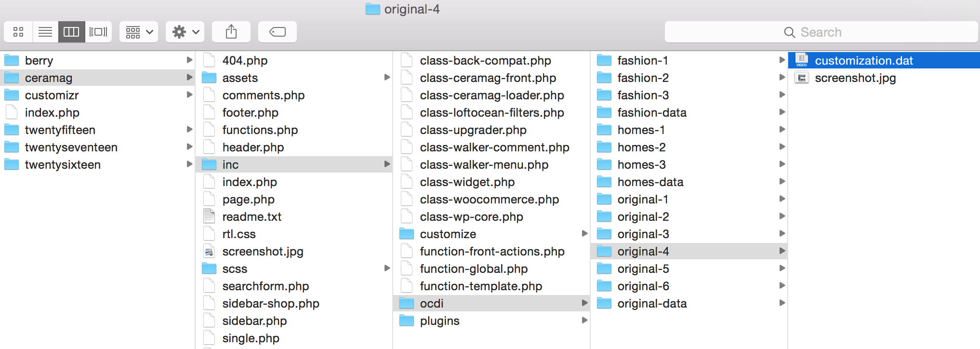980x349 pixels.
Task: Expand the scss folder arrow
Action: pyautogui.click(x=387, y=268)
